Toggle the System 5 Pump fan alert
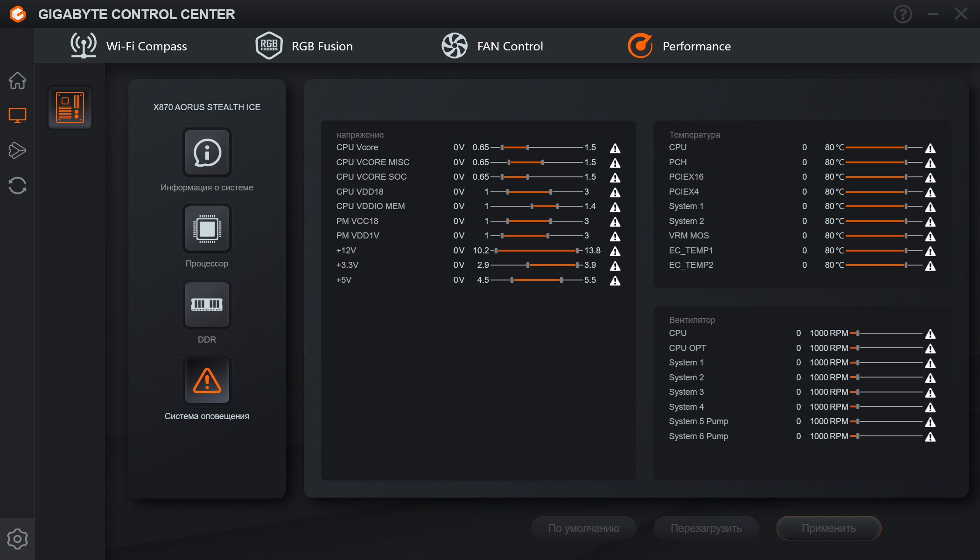The image size is (980, 560). [930, 422]
